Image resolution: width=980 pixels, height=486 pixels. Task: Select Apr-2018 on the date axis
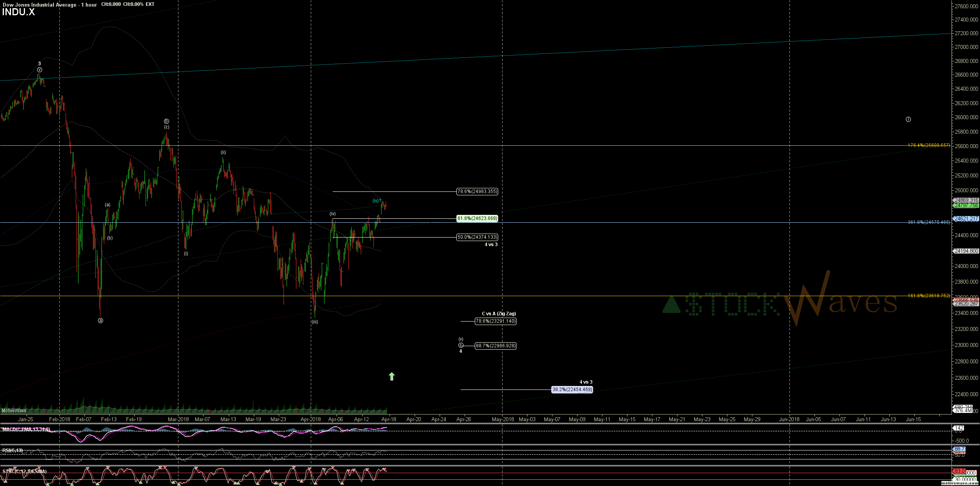(x=311, y=419)
